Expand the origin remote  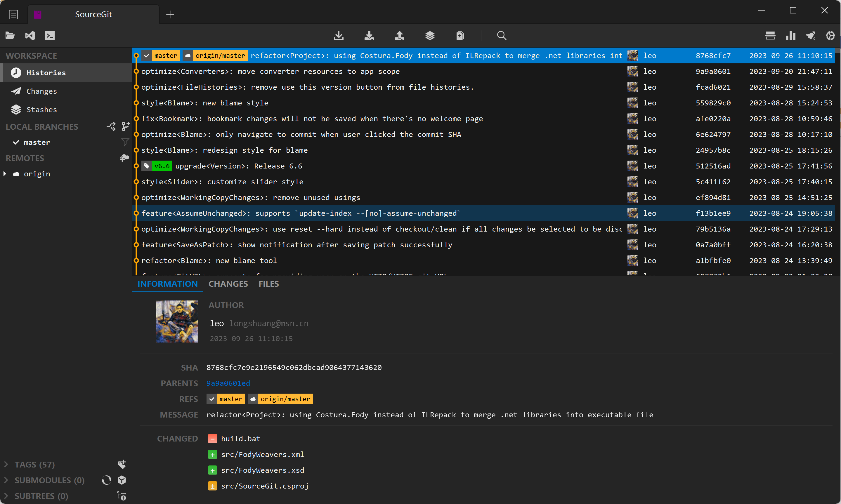tap(5, 173)
